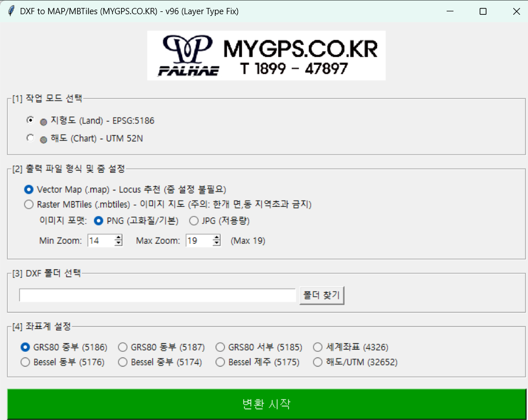Click the Min Zoom value field
The height and width of the screenshot is (420, 528).
(x=100, y=241)
